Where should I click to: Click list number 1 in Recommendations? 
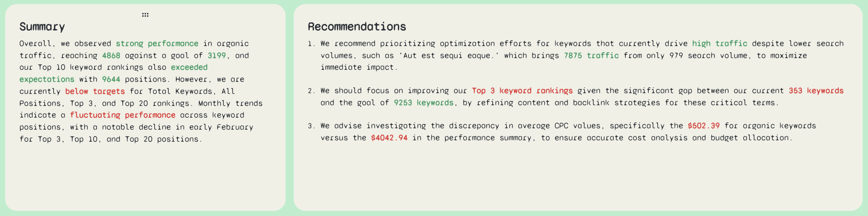click(311, 44)
